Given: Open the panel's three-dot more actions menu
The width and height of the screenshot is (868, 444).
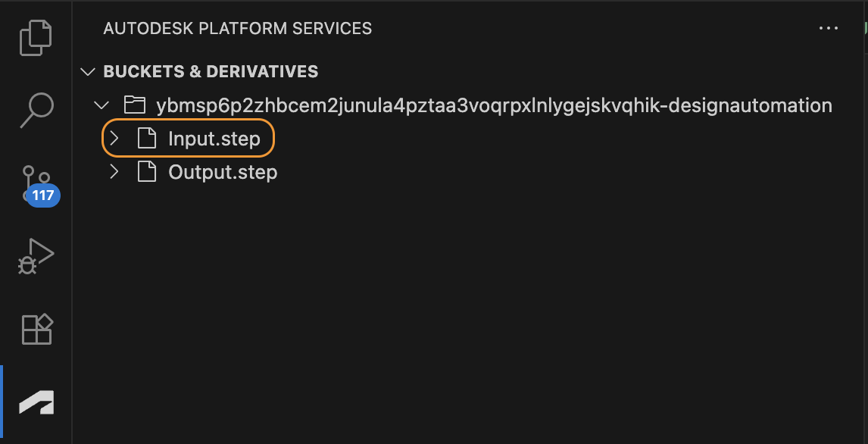Looking at the screenshot, I should coord(829,29).
